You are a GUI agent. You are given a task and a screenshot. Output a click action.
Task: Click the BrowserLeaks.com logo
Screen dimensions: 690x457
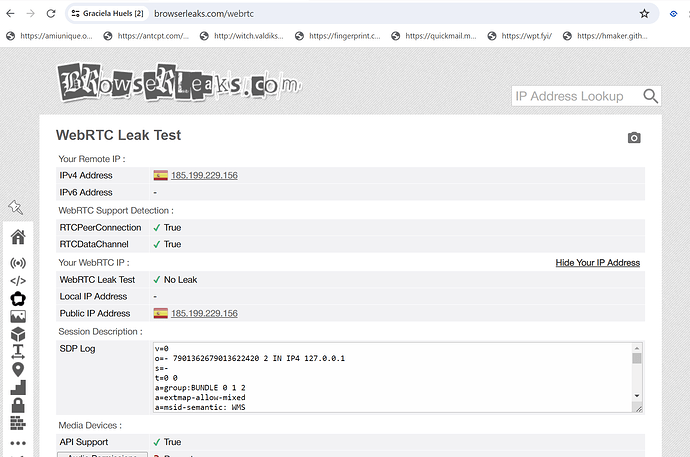pos(179,82)
